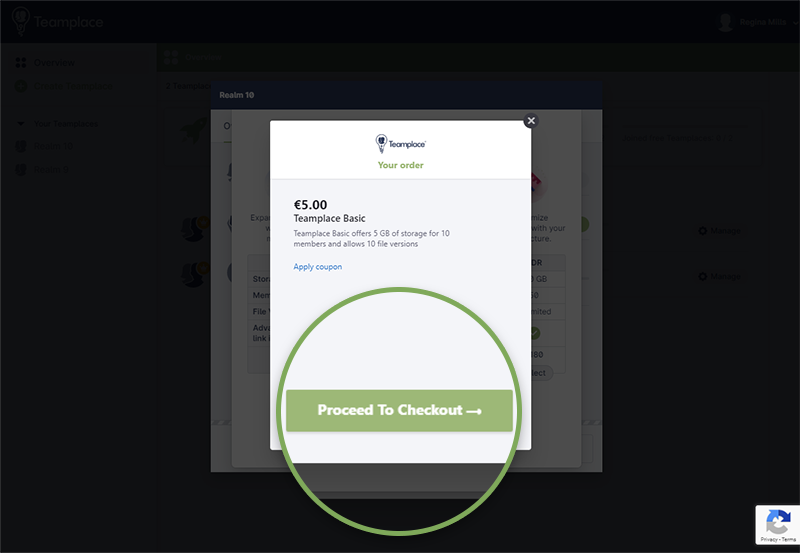800x553 pixels.
Task: Click the Teamplace logo in order dialog
Action: click(401, 144)
